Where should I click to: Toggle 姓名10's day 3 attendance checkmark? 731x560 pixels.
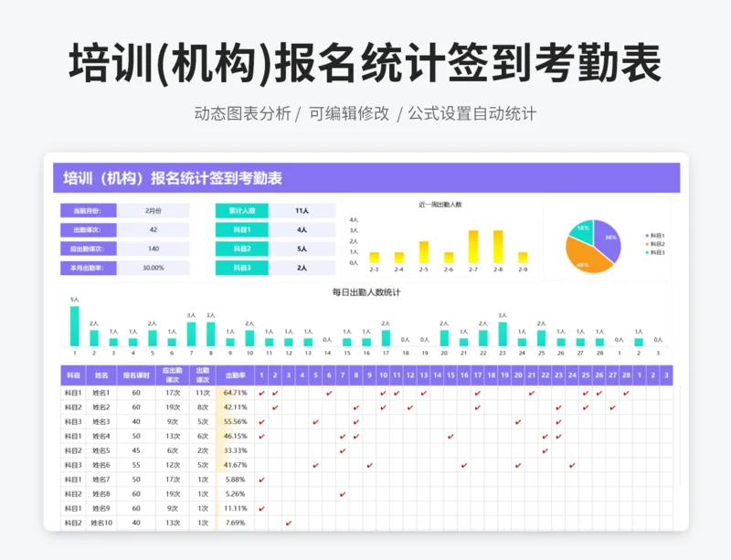288,523
